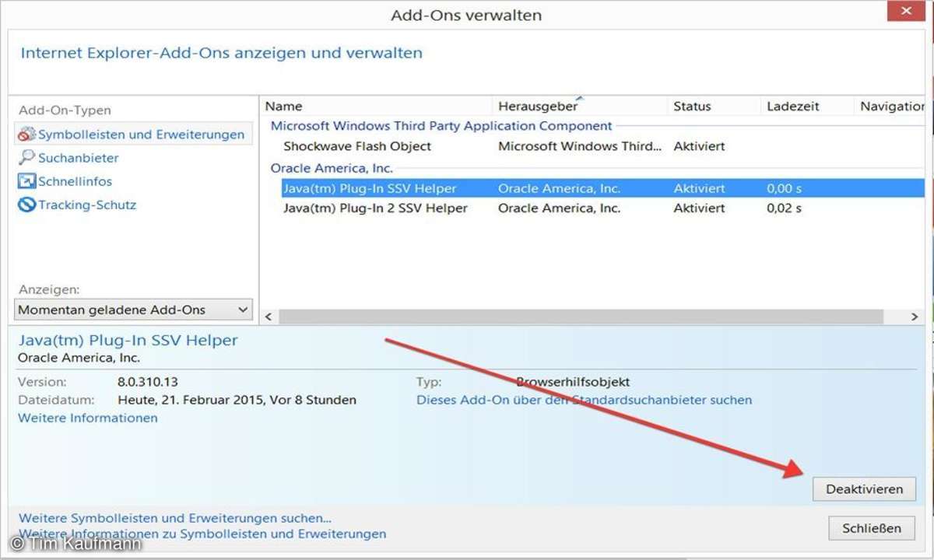This screenshot has height=560, width=934.
Task: Open the Momentan geladene Add-Ons dropdown
Action: [134, 310]
